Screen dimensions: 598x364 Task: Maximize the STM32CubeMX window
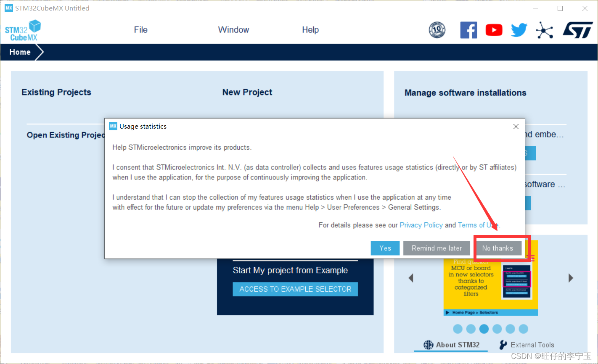point(560,8)
